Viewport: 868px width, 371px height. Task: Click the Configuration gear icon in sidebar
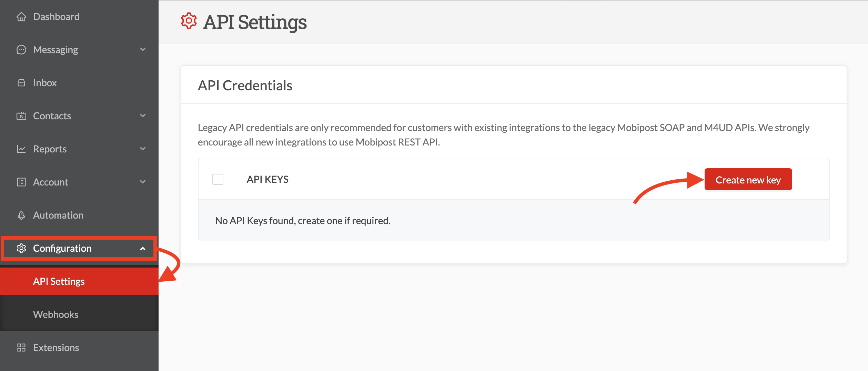21,248
